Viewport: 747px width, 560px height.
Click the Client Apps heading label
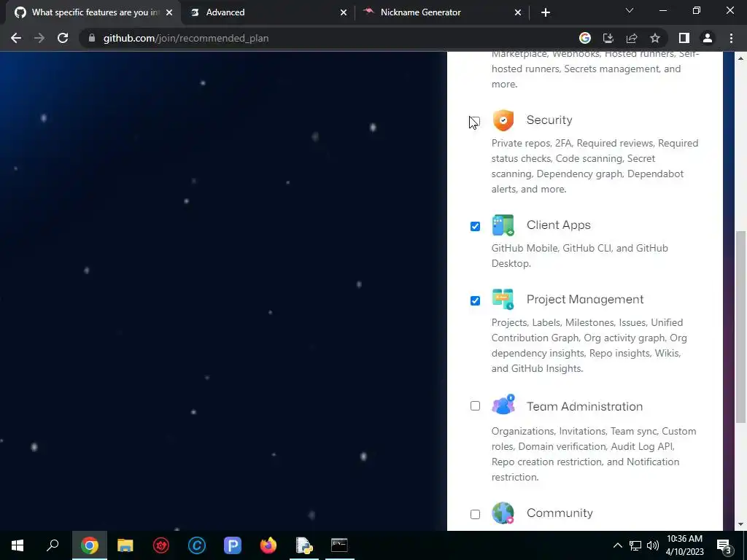pyautogui.click(x=558, y=225)
